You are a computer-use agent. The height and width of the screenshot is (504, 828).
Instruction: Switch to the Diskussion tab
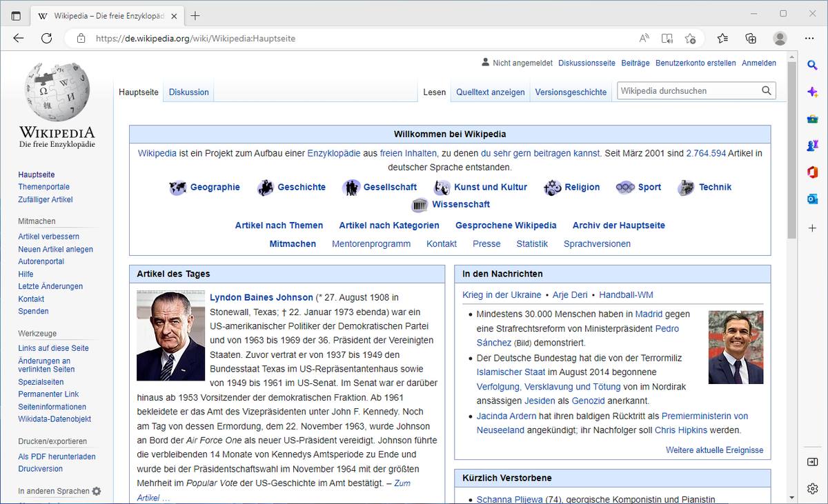pyautogui.click(x=188, y=92)
